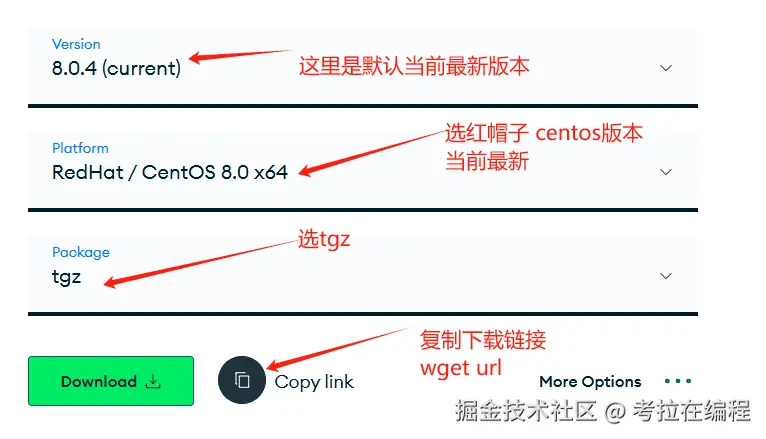Click the Copy link text

(x=314, y=382)
